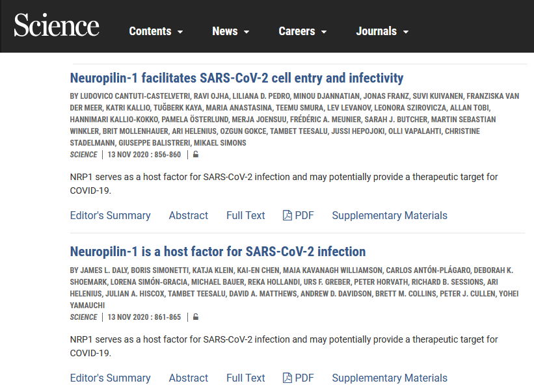Expand the Careers dropdown arrow
534x392 pixels.
coord(324,32)
